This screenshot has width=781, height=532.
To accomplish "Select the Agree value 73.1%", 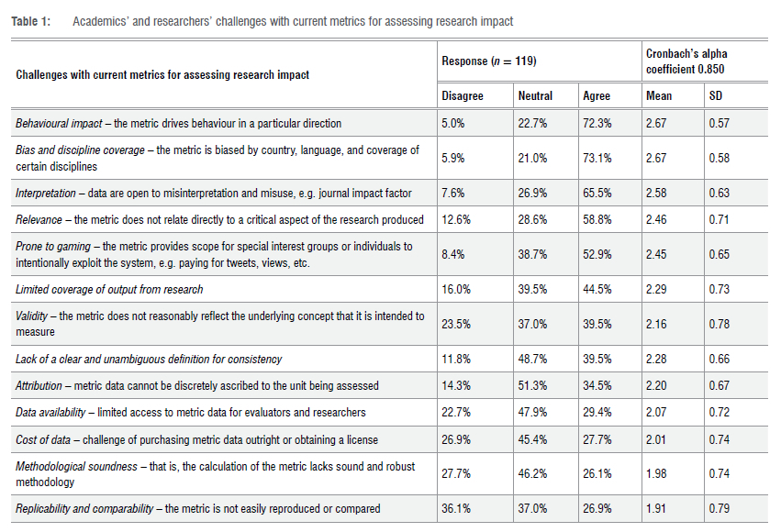I will point(598,158).
